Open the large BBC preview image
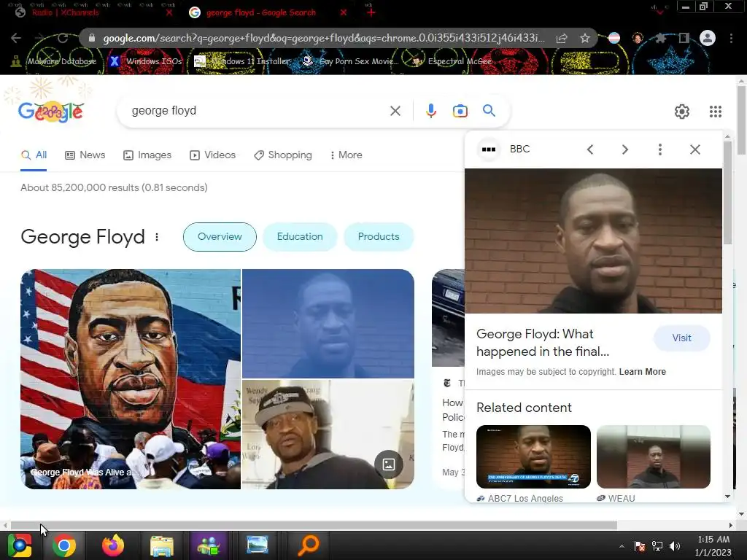The width and height of the screenshot is (747, 560). tap(593, 241)
